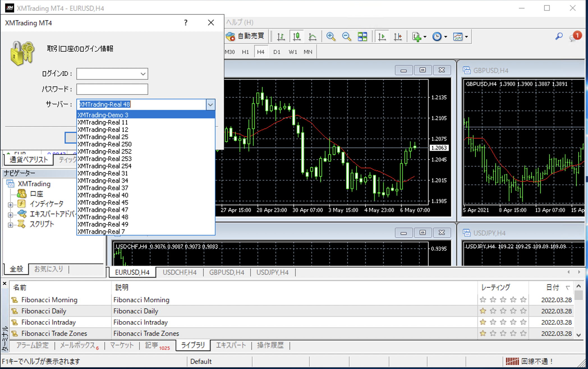Choose XMTrading-Real 7 server
This screenshot has width=588, height=369.
[x=146, y=232]
